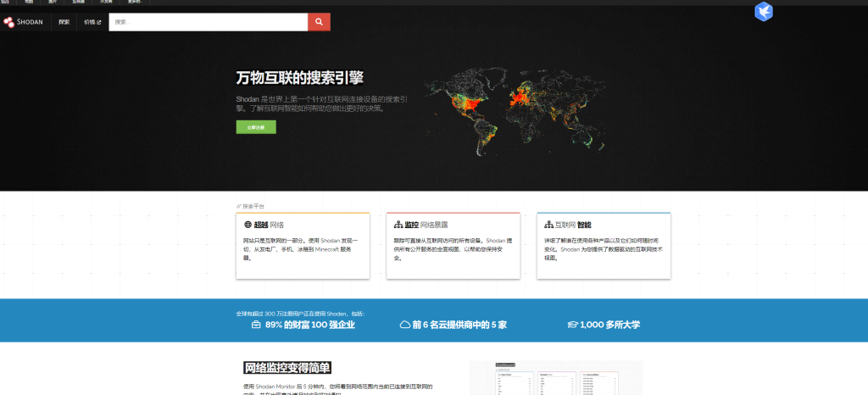868x395 pixels.
Task: Open the 探索 menu item
Action: [64, 22]
